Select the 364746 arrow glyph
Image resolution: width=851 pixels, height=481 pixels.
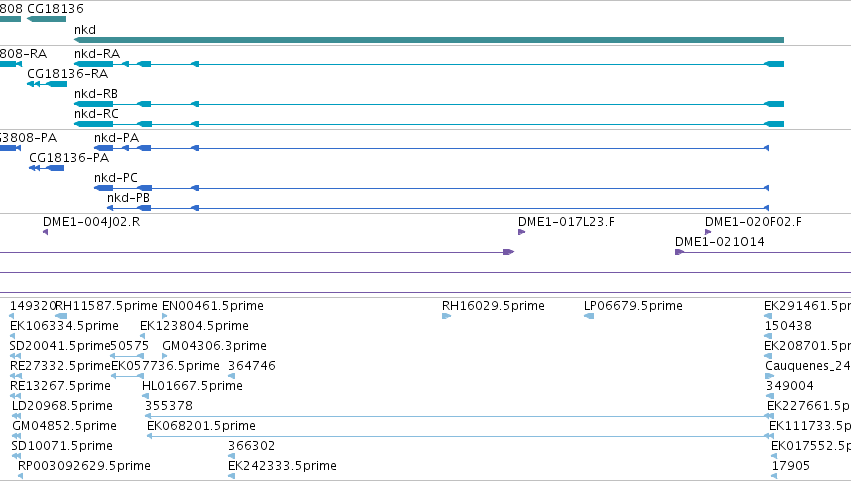(x=231, y=376)
